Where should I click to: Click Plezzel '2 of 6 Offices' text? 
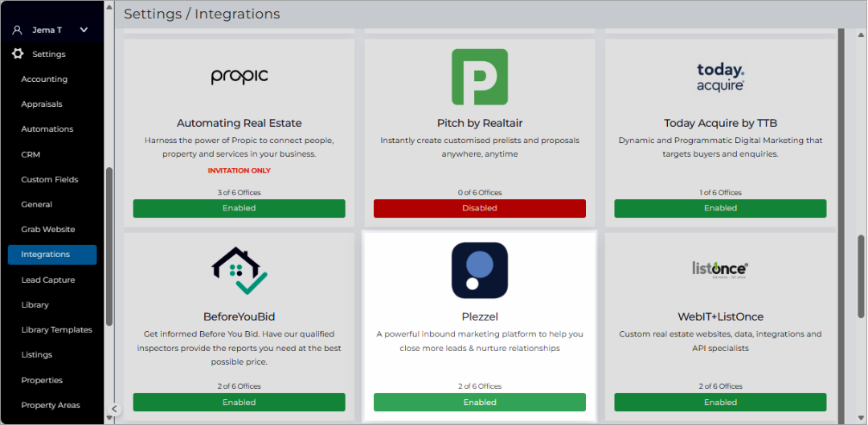click(479, 386)
